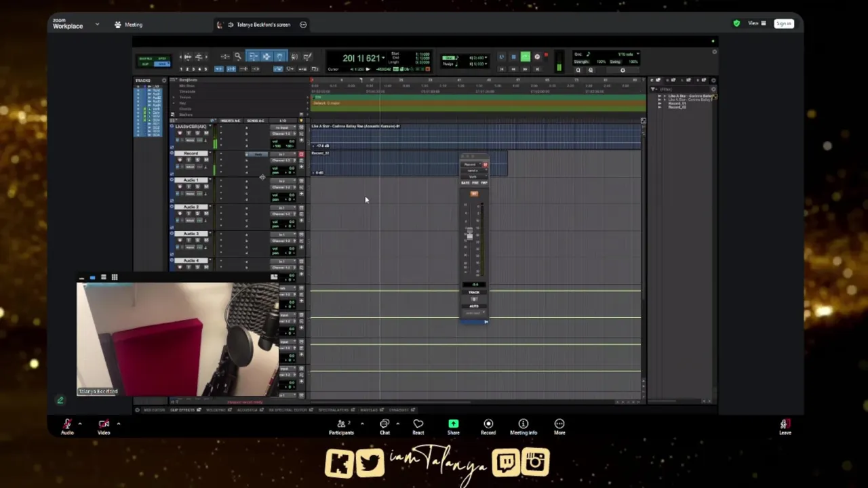Toggle record enable on Record track

[180, 160]
